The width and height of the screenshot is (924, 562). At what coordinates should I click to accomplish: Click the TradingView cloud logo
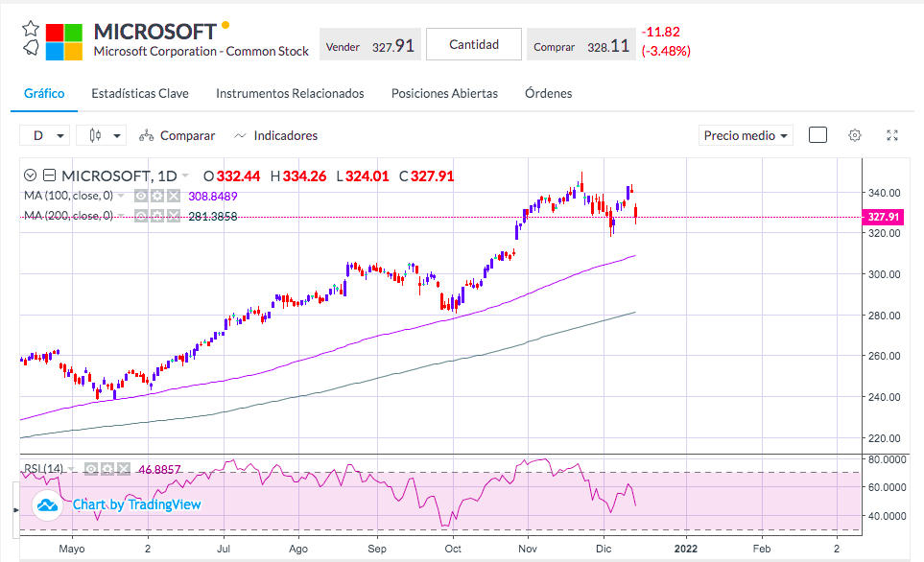(x=48, y=504)
